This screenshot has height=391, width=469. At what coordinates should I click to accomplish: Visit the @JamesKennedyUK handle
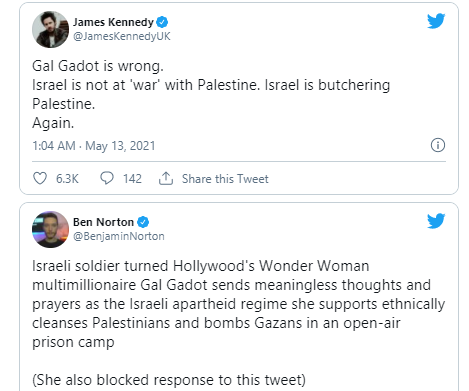tap(122, 36)
